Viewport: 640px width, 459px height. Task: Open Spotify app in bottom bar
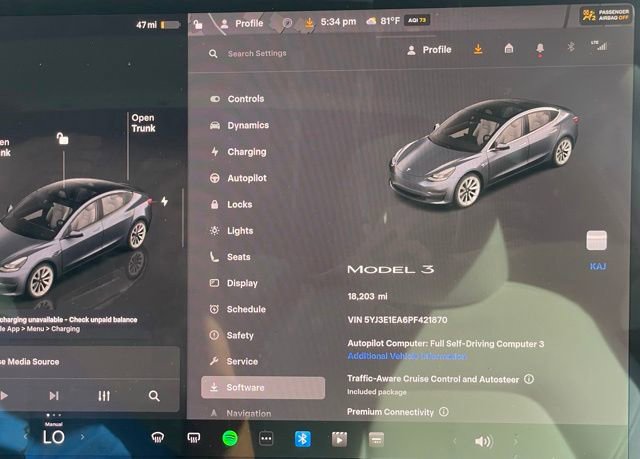(x=230, y=439)
